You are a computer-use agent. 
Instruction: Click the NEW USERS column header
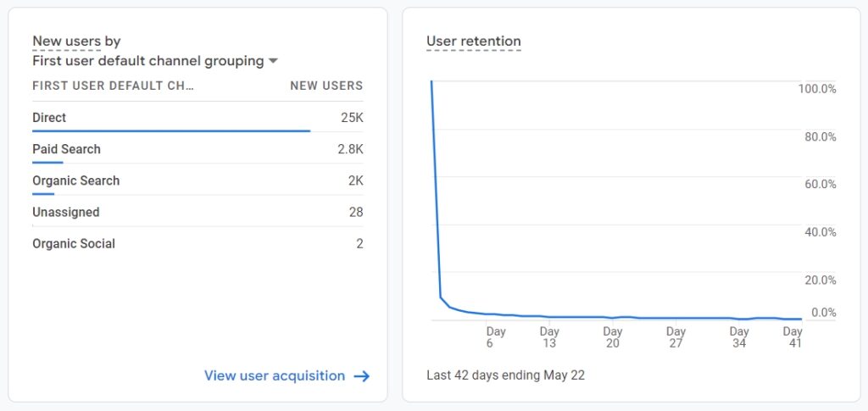(x=326, y=86)
